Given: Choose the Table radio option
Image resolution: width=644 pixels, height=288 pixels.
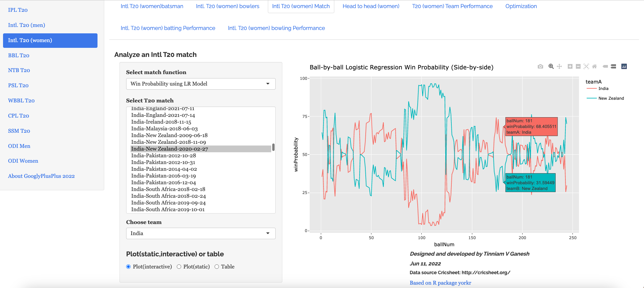Looking at the screenshot, I should 217,267.
